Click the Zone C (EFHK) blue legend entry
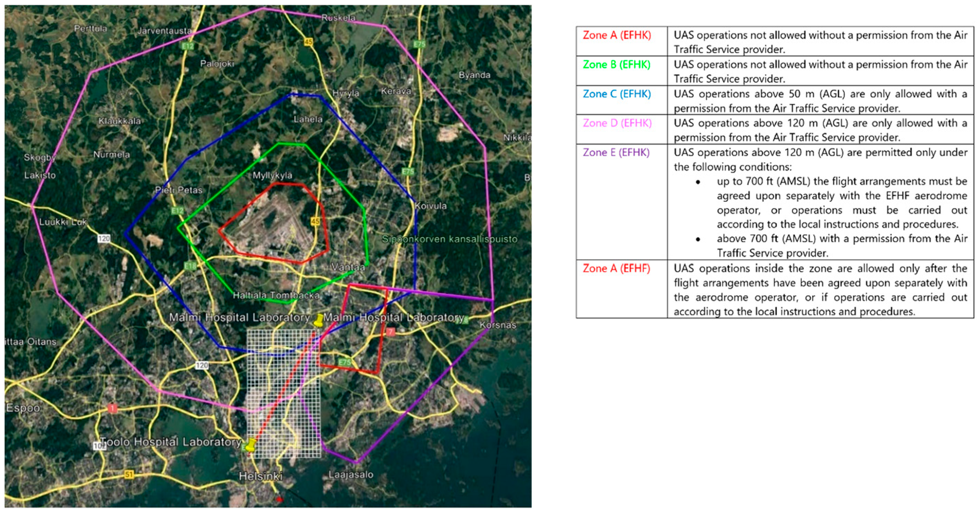This screenshot has height=512, width=980. (617, 94)
